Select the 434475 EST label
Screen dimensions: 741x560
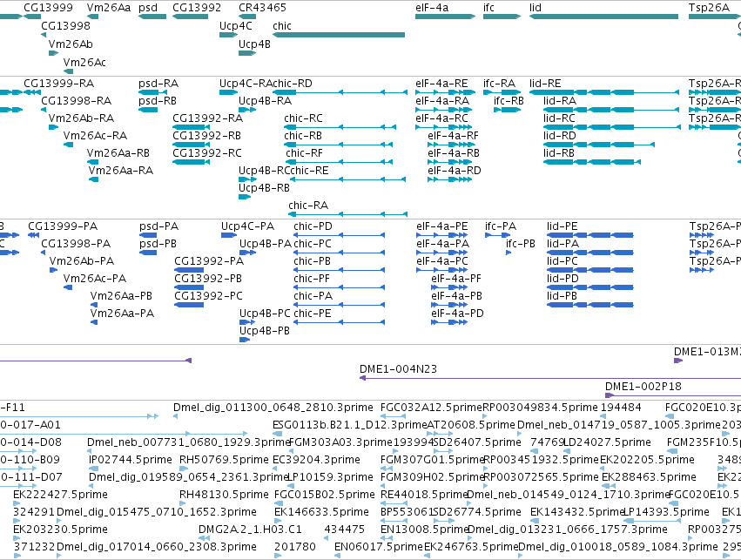(x=345, y=530)
